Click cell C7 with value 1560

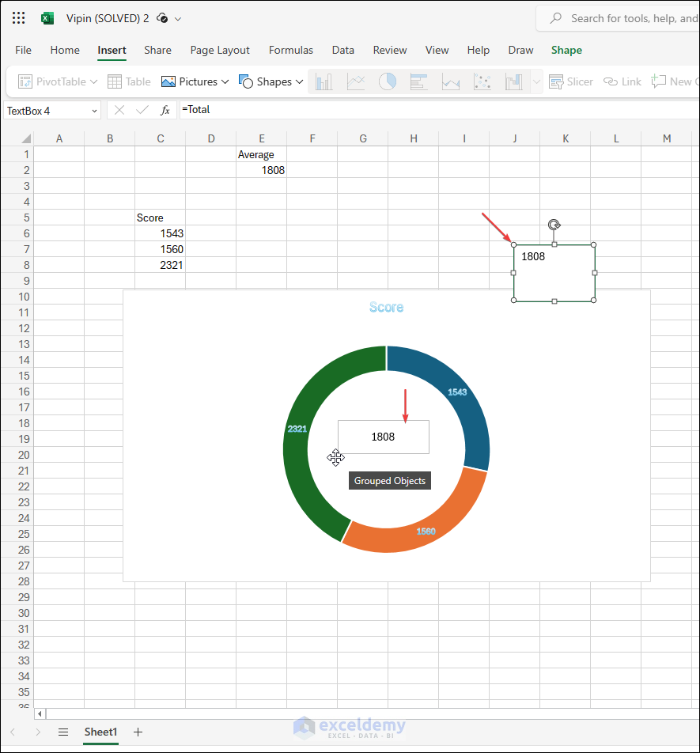[x=160, y=249]
